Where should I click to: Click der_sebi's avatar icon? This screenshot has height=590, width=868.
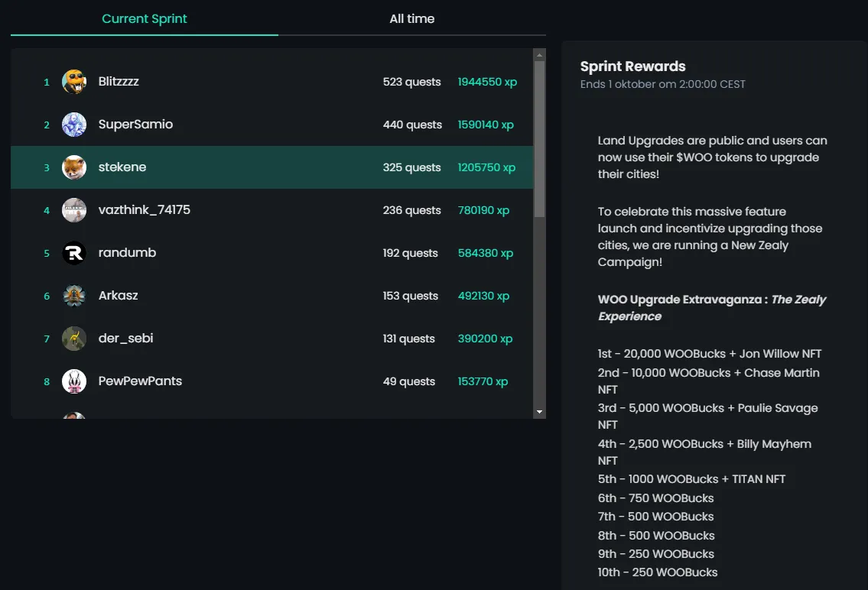tap(74, 339)
